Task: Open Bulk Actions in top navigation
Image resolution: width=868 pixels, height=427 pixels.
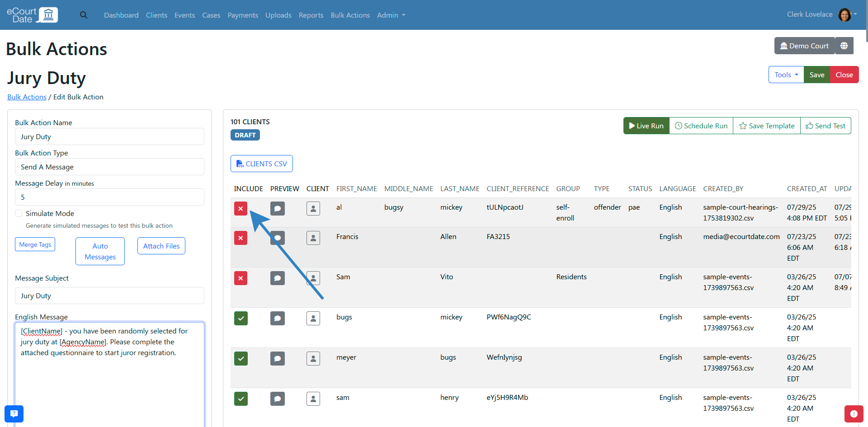Action: (x=350, y=15)
